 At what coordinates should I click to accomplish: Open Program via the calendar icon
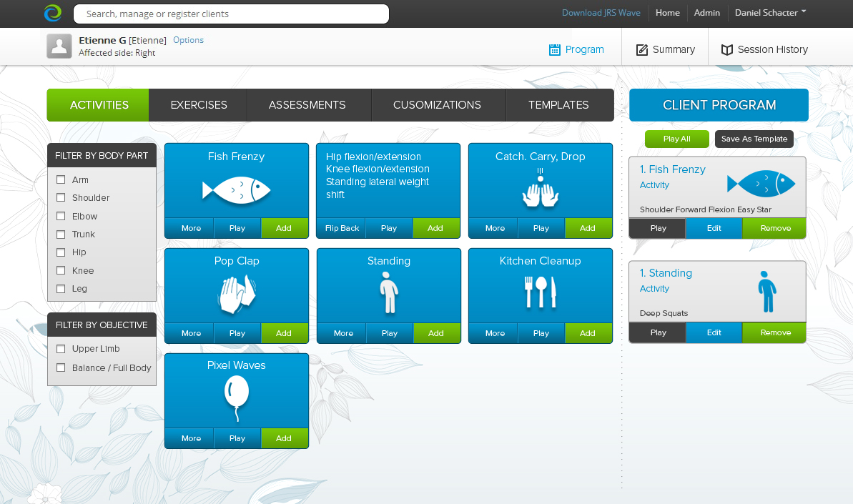click(x=554, y=49)
